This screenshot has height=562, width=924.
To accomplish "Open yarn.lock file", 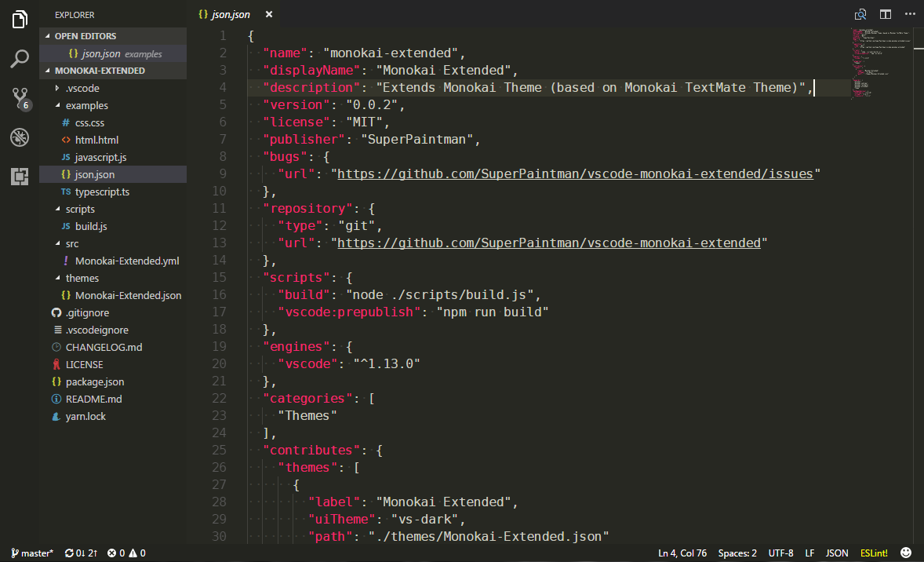I will click(x=113, y=416).
